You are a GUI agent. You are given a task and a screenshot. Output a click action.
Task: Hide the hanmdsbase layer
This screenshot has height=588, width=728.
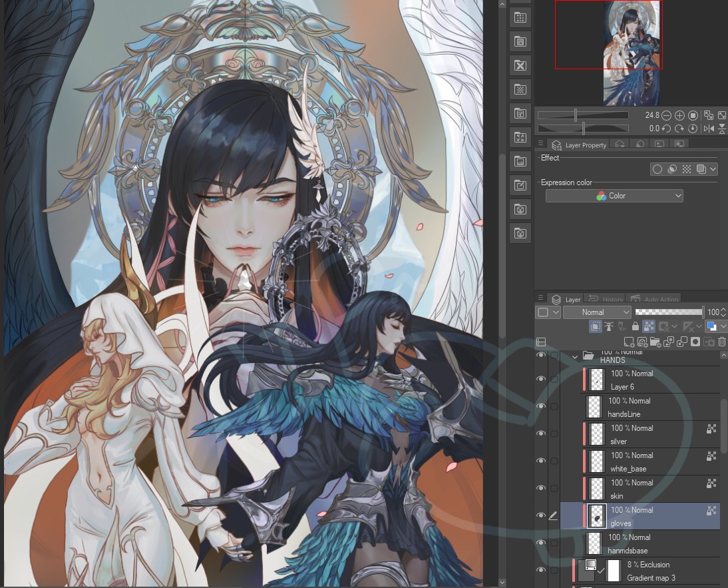pyautogui.click(x=541, y=543)
